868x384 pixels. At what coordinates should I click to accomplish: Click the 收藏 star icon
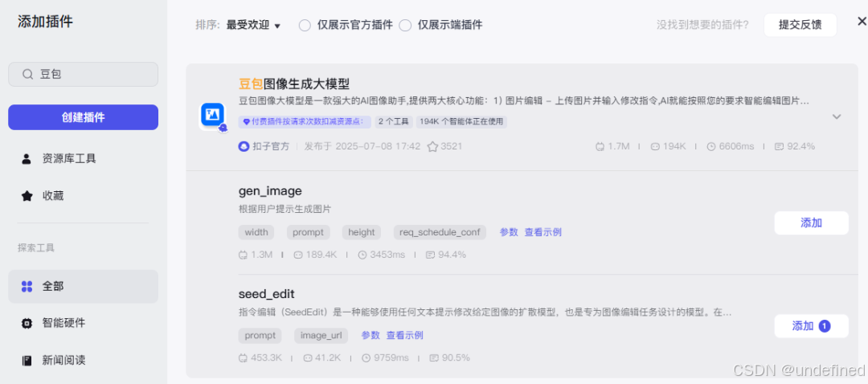[x=27, y=196]
